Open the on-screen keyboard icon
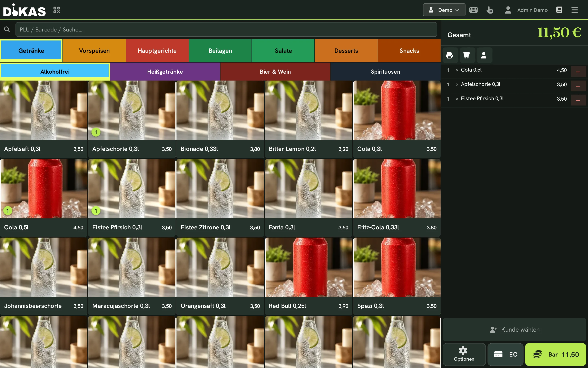The image size is (588, 368). pyautogui.click(x=473, y=10)
